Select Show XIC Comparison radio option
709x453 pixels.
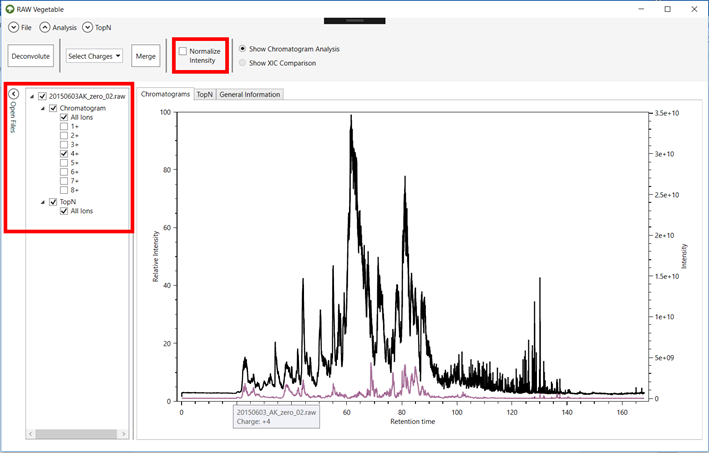[x=243, y=63]
